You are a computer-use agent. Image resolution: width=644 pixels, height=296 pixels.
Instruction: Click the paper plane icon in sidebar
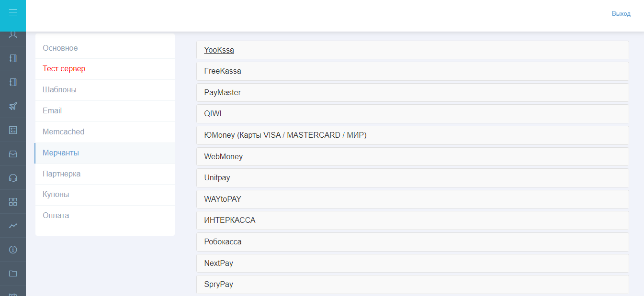pos(13,106)
